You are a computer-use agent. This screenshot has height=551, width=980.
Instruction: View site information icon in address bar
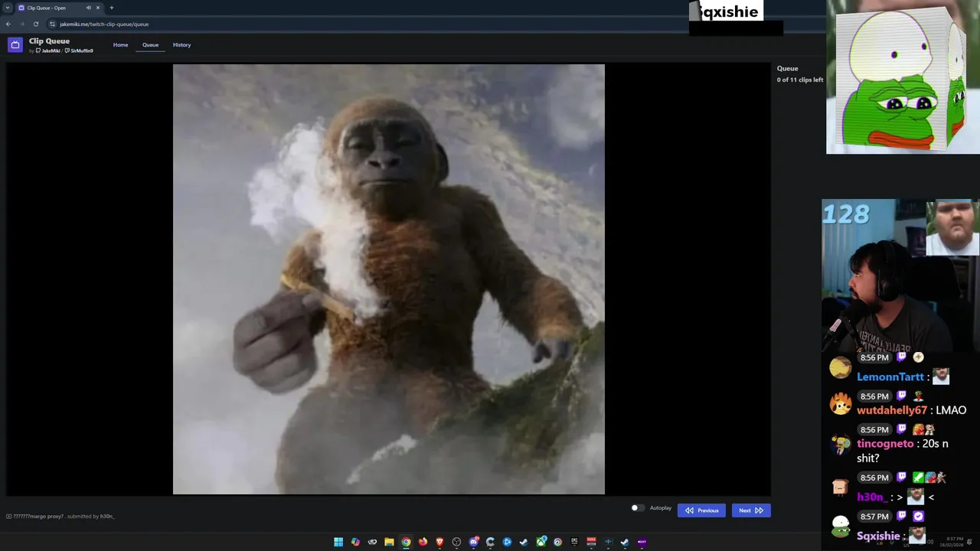click(52, 24)
